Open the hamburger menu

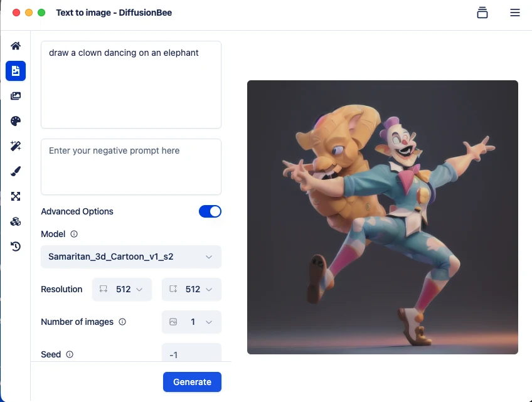(514, 13)
